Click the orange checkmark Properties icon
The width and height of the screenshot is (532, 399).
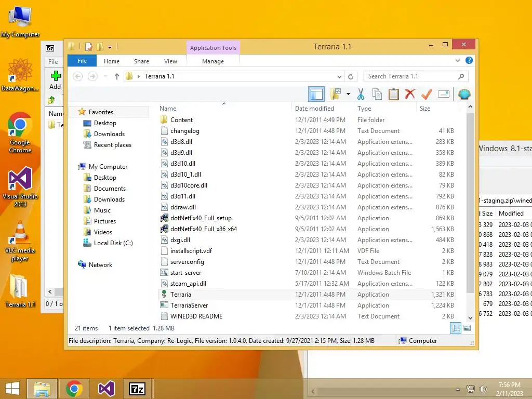click(427, 94)
